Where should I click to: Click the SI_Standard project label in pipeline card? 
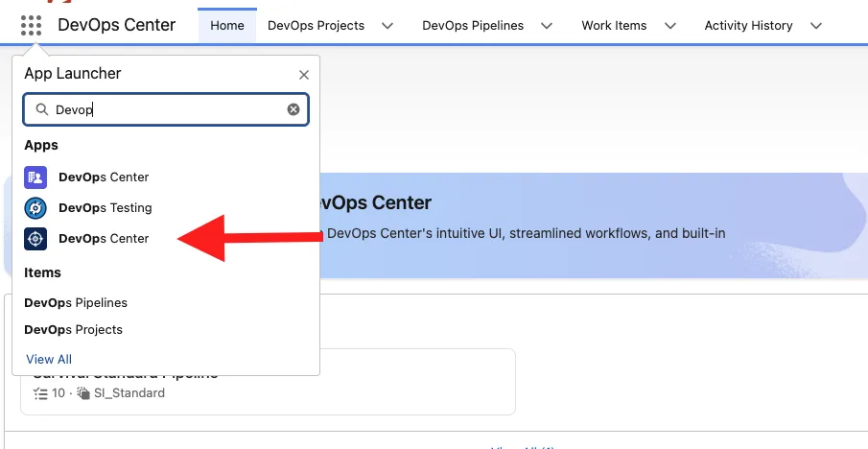129,393
